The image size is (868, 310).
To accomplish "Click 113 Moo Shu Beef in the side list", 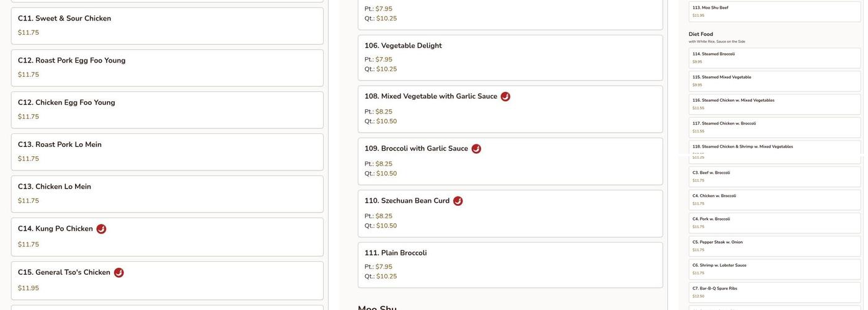I will pyautogui.click(x=774, y=11).
